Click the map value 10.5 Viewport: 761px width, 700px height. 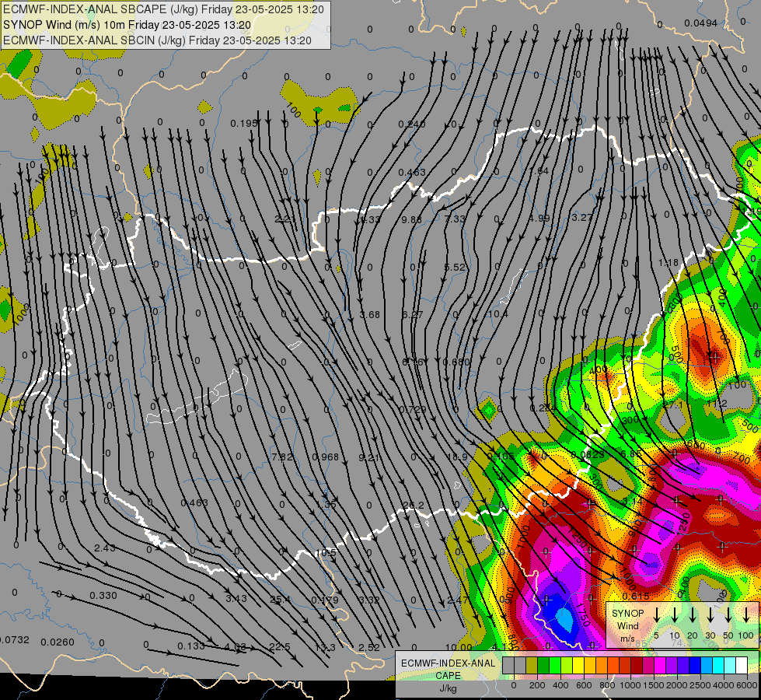[x=326, y=553]
